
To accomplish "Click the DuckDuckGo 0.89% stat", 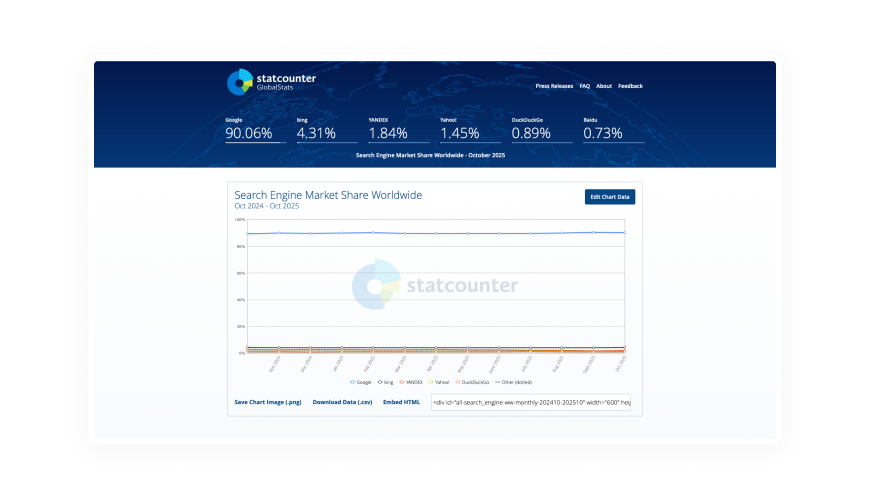I will tap(542, 129).
